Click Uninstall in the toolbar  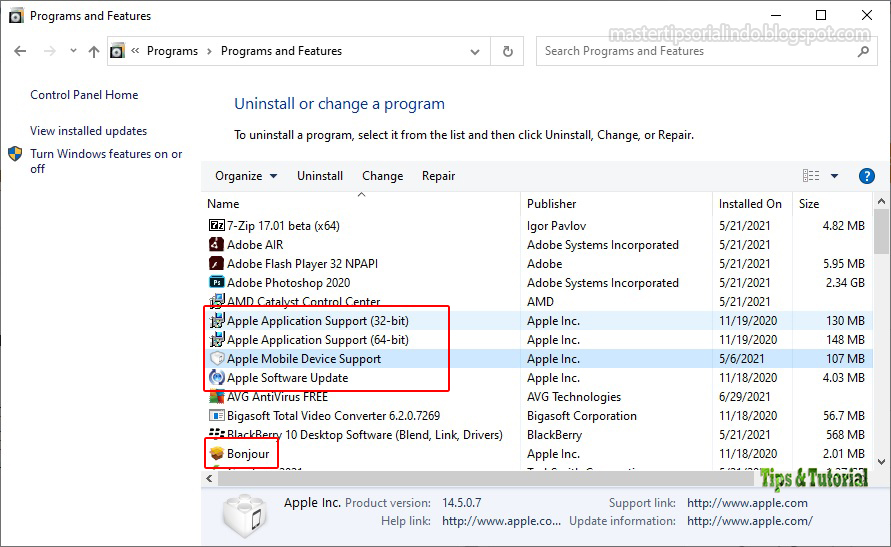(320, 176)
